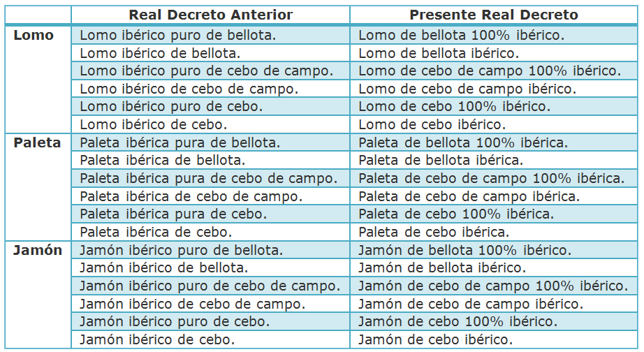
Task: Select the "Jamón" row category label
Action: coord(37,250)
